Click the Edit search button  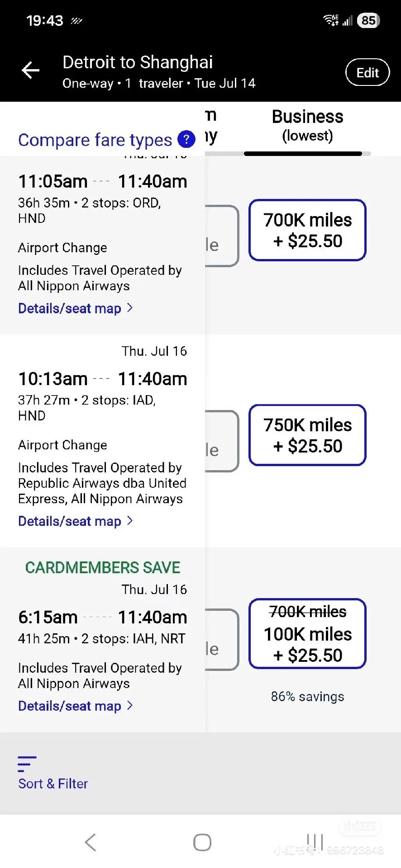367,72
